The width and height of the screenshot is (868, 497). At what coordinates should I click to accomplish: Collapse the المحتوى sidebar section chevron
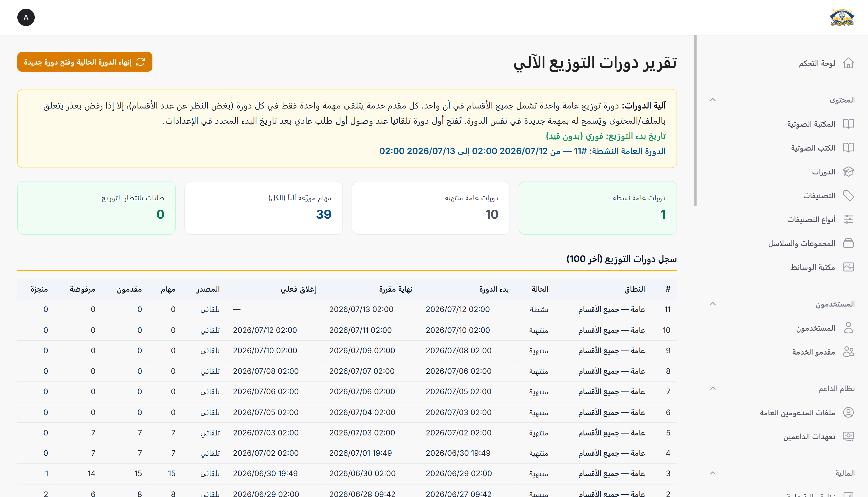(713, 100)
